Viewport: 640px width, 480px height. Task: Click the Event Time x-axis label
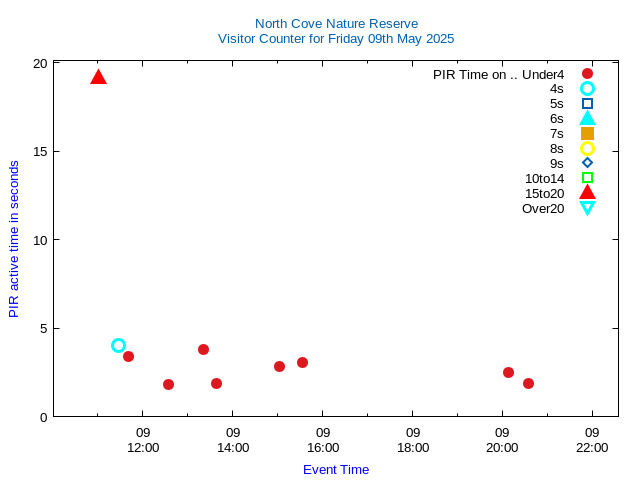click(336, 470)
